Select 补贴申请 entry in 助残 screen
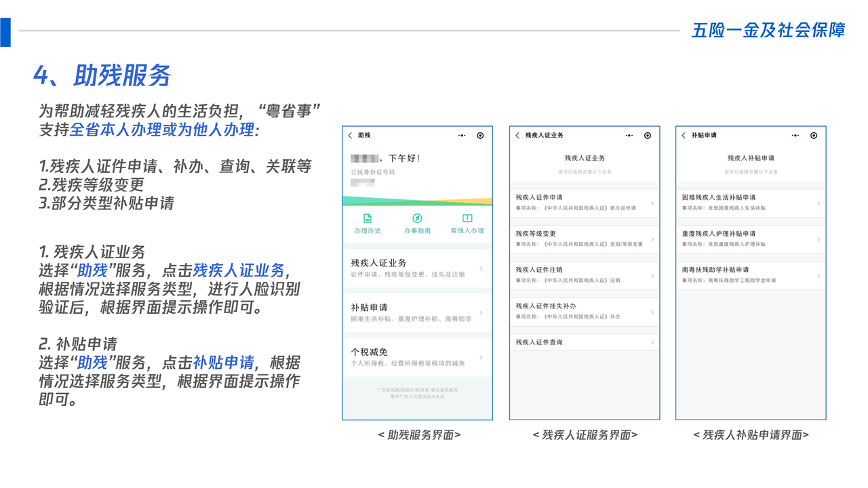Image resolution: width=868 pixels, height=488 pixels. [x=417, y=313]
